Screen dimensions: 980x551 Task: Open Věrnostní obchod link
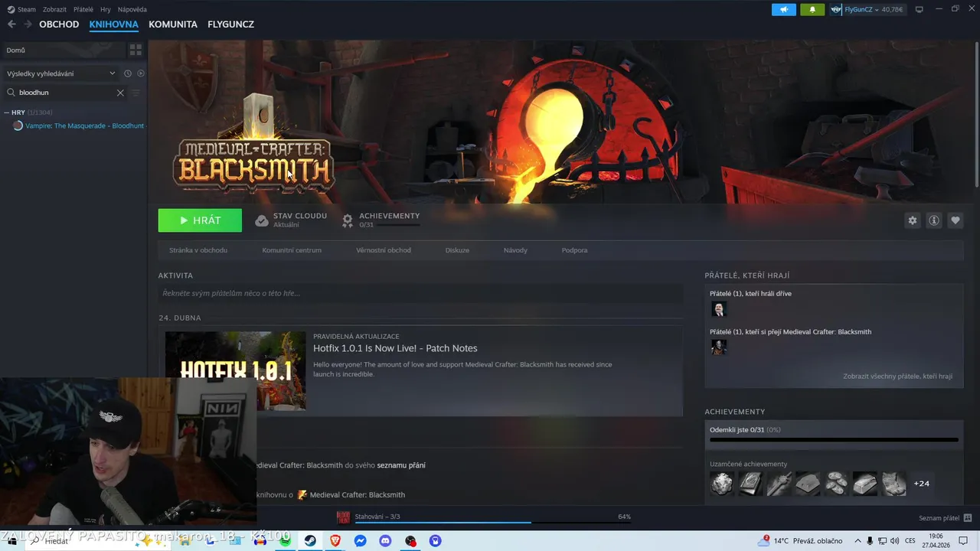(x=384, y=250)
